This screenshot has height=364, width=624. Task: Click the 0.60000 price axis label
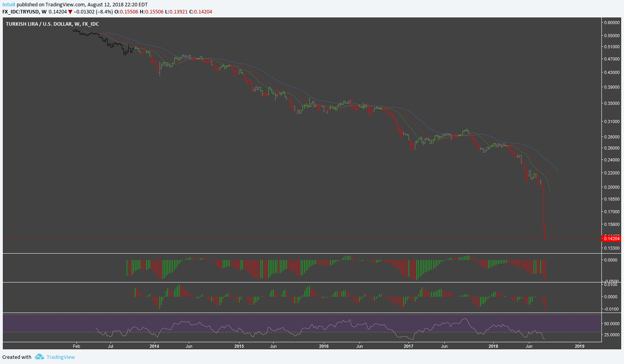click(x=612, y=23)
